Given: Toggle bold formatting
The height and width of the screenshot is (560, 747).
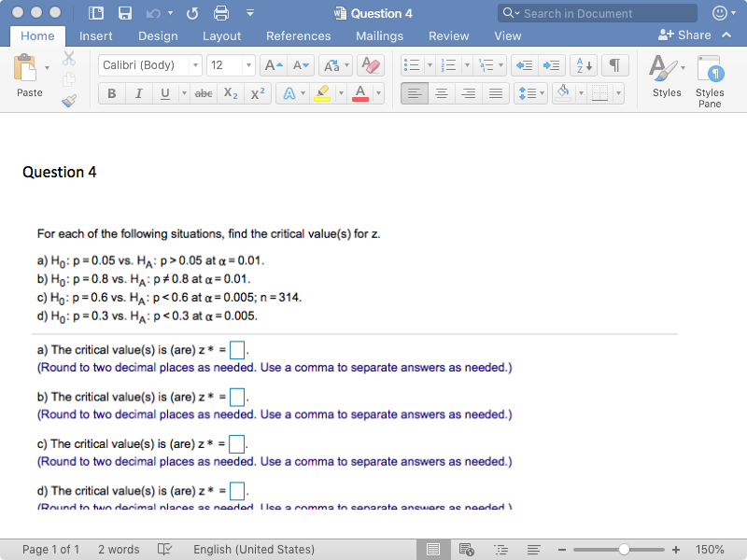Looking at the screenshot, I should point(110,92).
